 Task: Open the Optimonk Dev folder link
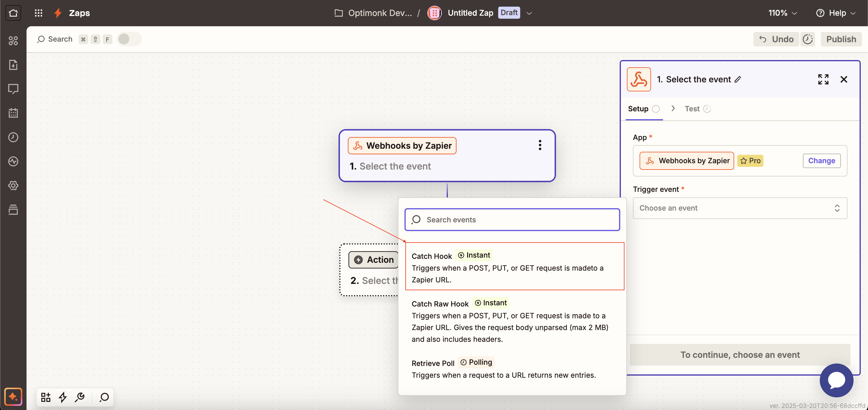pyautogui.click(x=373, y=13)
